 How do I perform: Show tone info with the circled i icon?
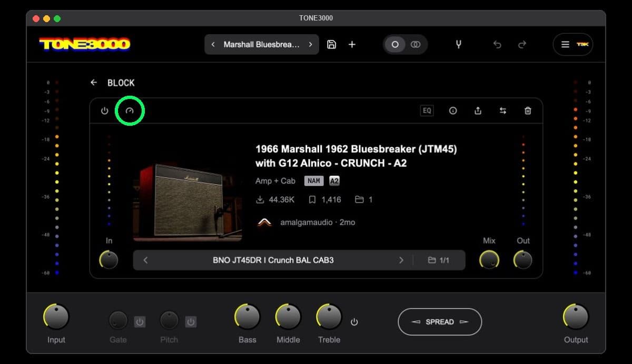pos(453,111)
